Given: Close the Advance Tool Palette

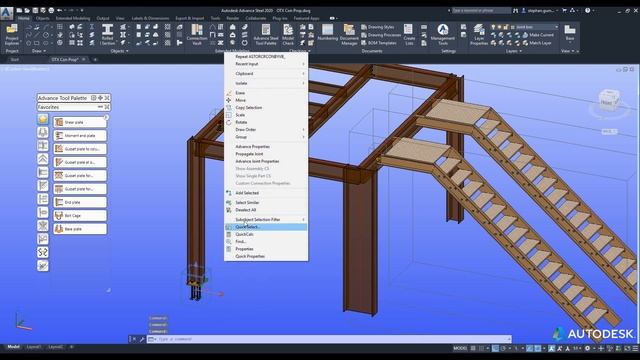Looking at the screenshot, I should 107,98.
